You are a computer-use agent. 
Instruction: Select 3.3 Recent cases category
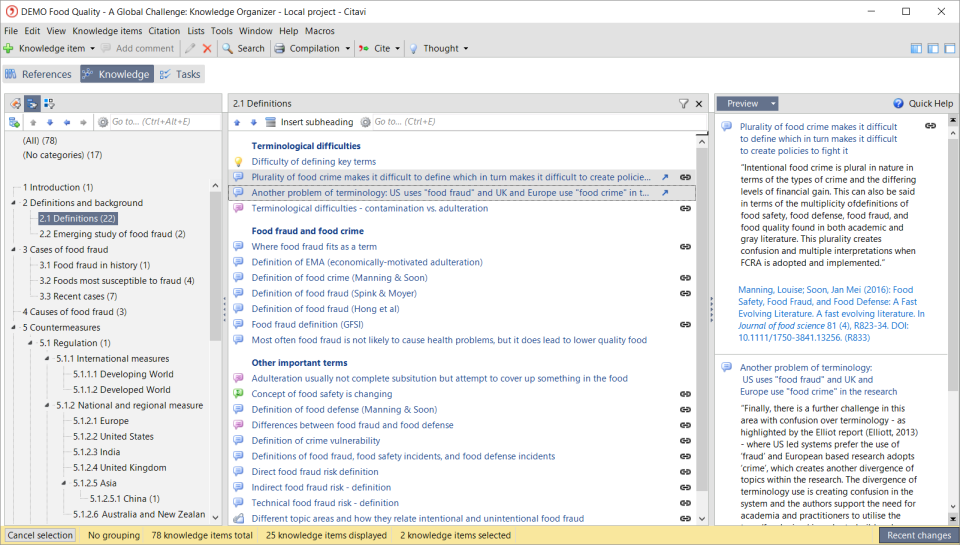click(x=78, y=296)
